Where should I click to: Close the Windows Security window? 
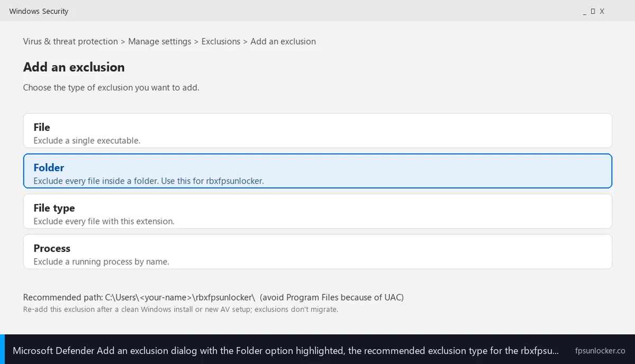(602, 11)
